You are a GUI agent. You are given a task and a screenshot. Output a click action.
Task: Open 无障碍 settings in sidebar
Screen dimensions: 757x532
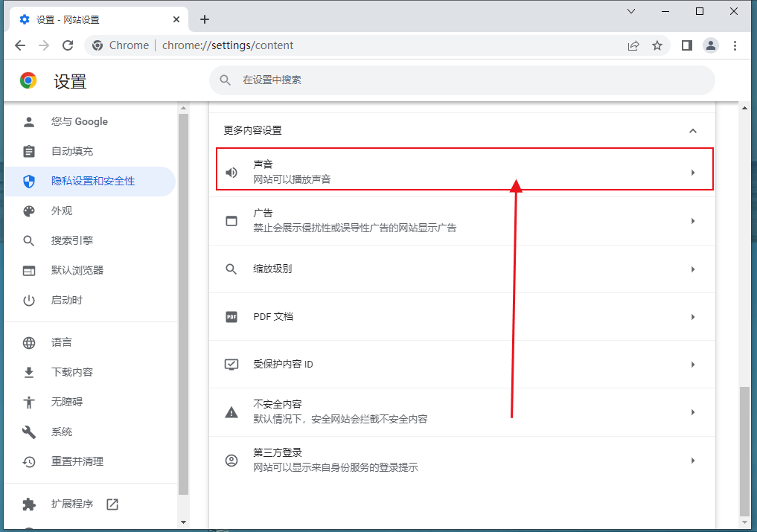[90, 402]
